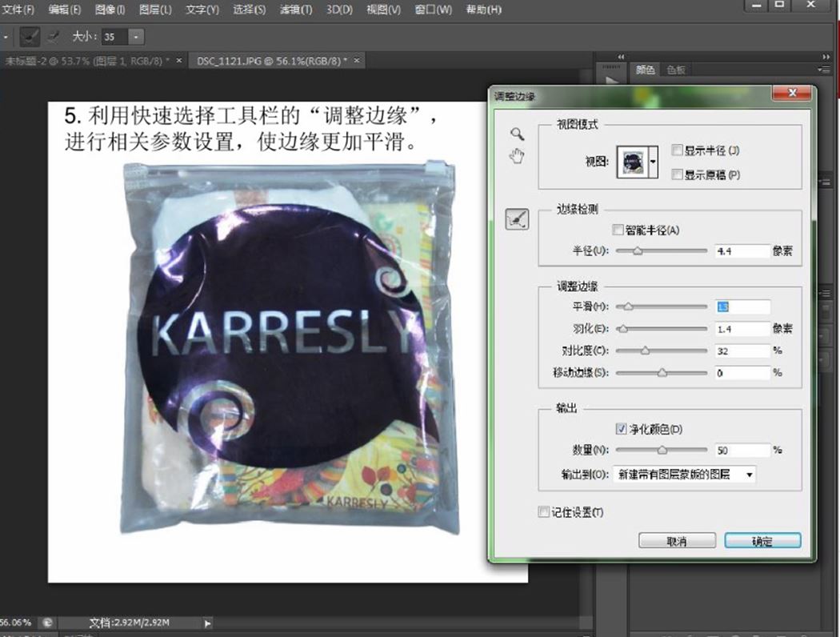840x637 pixels.
Task: Select the erase refinements brush in options bar
Action: (x=53, y=36)
